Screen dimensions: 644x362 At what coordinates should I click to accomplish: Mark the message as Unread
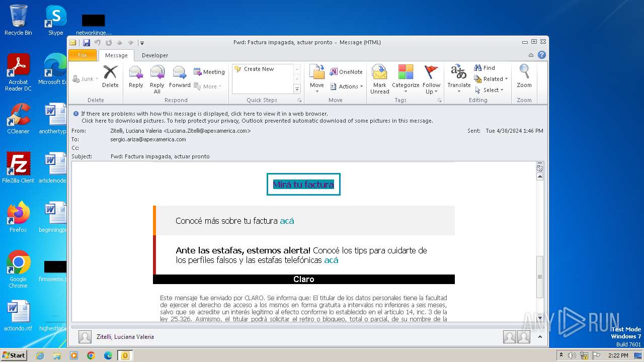click(x=380, y=79)
